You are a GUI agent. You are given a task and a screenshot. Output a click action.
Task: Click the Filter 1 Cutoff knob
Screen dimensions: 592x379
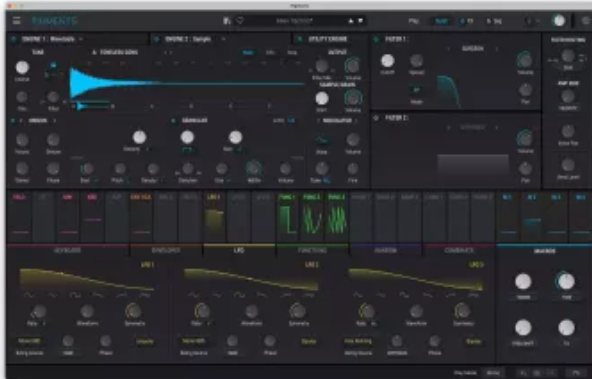coord(387,60)
